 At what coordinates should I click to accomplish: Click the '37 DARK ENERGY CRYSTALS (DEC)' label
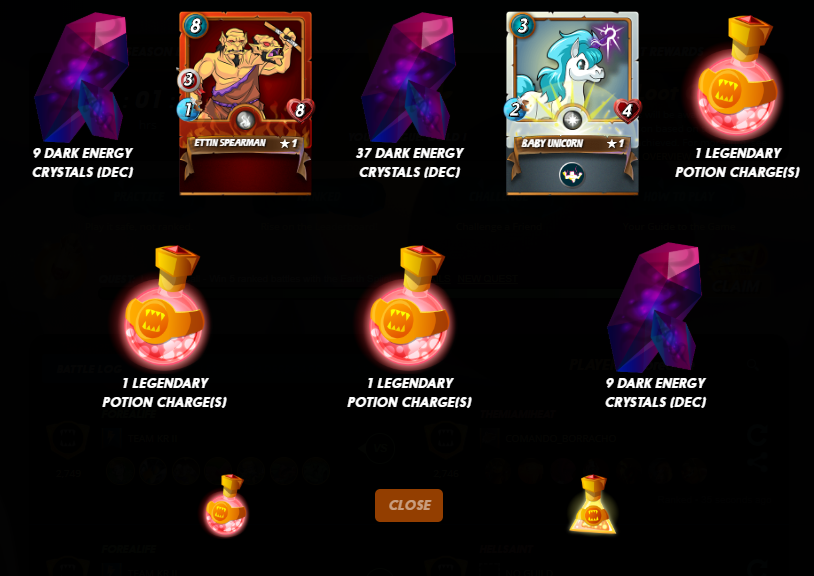coord(410,162)
